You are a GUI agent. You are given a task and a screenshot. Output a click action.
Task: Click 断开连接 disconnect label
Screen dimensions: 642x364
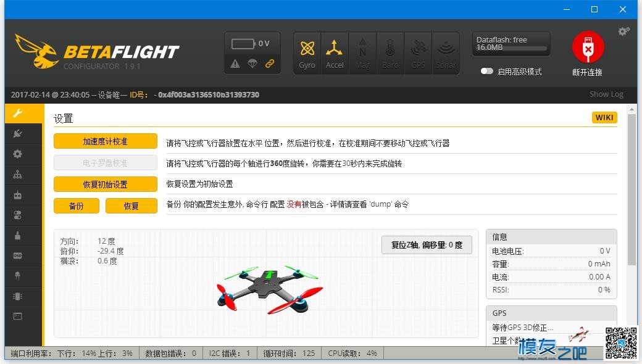pos(587,72)
